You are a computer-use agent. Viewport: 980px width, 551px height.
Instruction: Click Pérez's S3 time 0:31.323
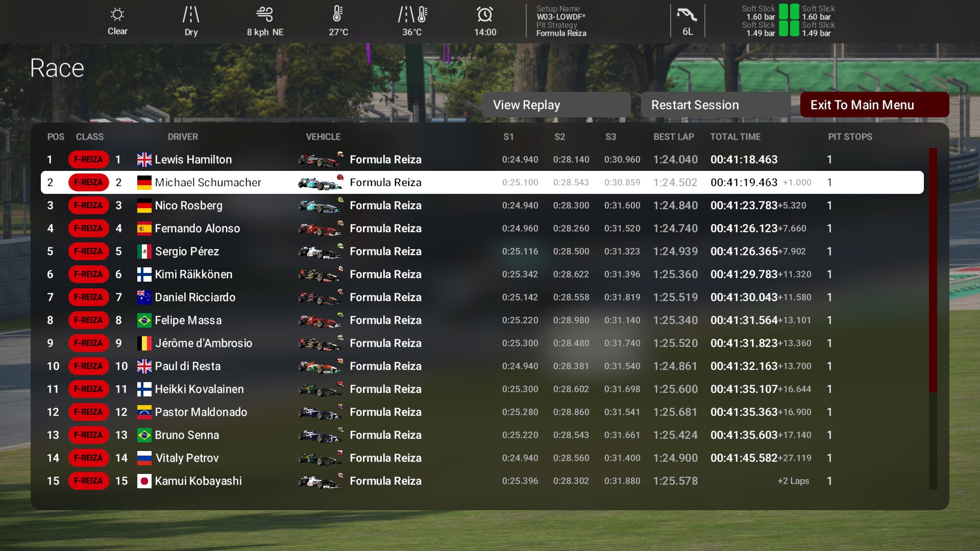(x=622, y=252)
